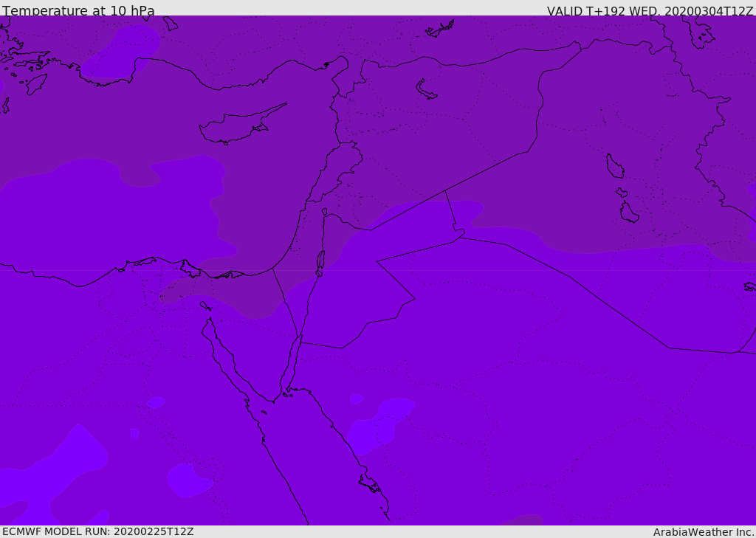Click the 'ArabiaWeather Inc' credit text
This screenshot has width=756, height=538.
point(704,532)
